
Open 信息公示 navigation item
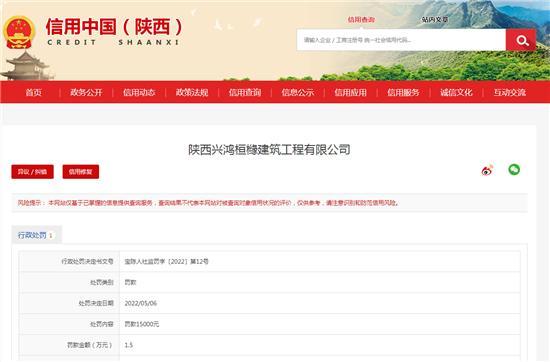[x=298, y=93]
